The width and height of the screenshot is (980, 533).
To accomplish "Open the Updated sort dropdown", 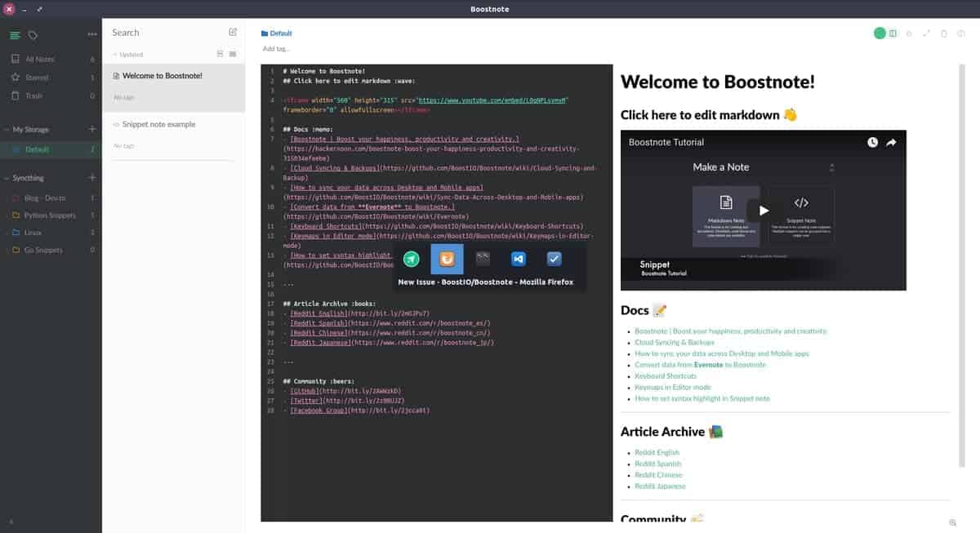I will pyautogui.click(x=128, y=55).
